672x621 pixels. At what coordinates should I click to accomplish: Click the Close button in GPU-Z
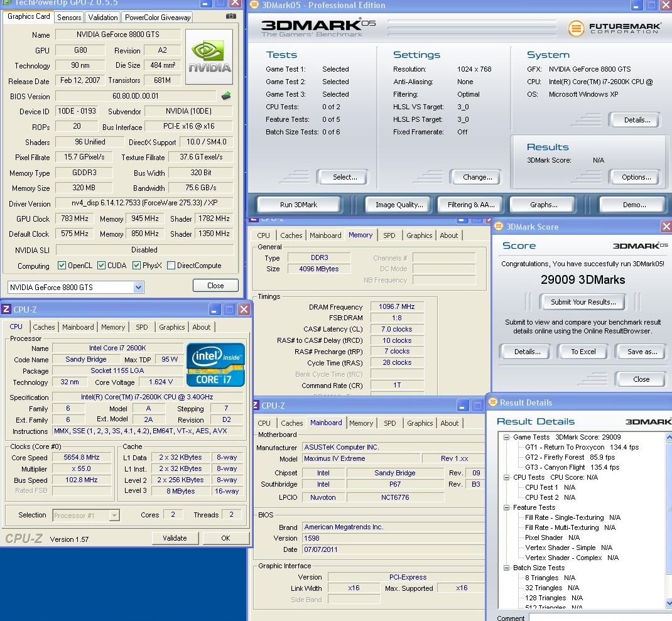click(215, 286)
